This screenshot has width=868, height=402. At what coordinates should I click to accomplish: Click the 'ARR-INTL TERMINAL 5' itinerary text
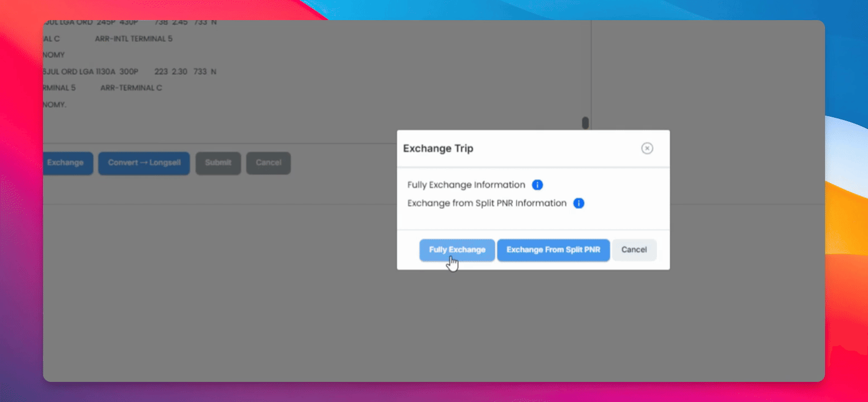(x=134, y=39)
